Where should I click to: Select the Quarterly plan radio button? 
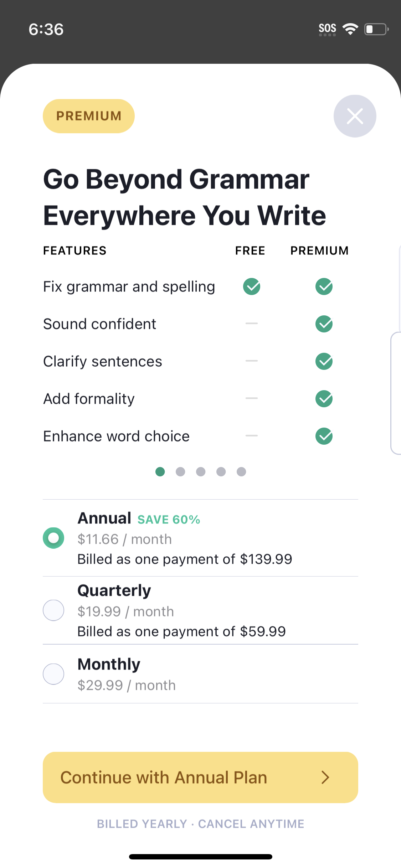tap(53, 610)
